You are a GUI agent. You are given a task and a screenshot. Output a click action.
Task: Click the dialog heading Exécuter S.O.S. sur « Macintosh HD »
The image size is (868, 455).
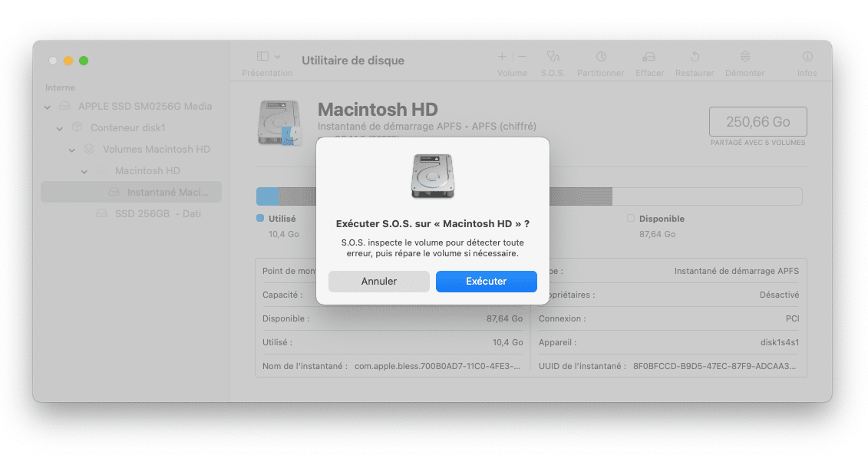pyautogui.click(x=433, y=223)
